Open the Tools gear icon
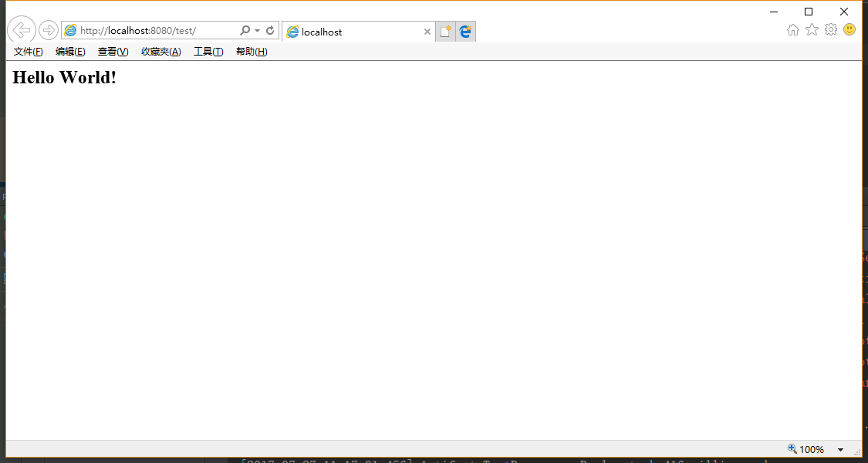Viewport: 868px width, 463px height. (x=831, y=30)
